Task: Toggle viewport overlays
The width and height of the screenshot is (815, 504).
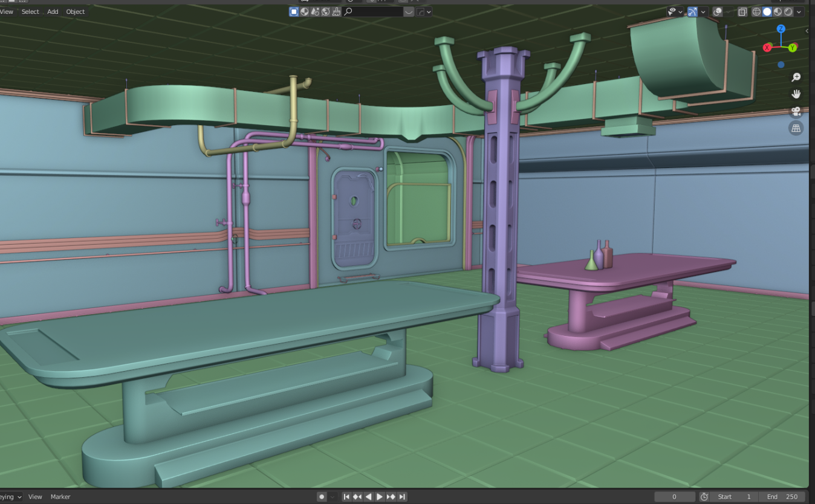Action: (x=718, y=11)
